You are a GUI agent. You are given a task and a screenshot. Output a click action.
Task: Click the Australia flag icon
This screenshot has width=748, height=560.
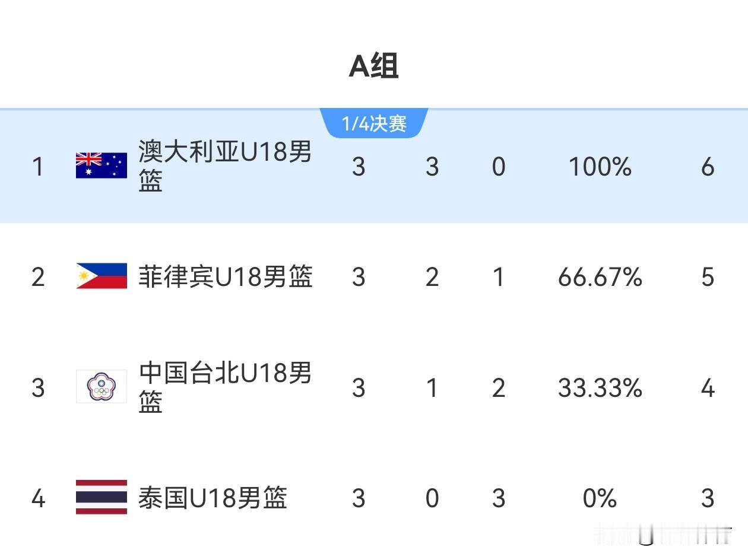(x=102, y=166)
